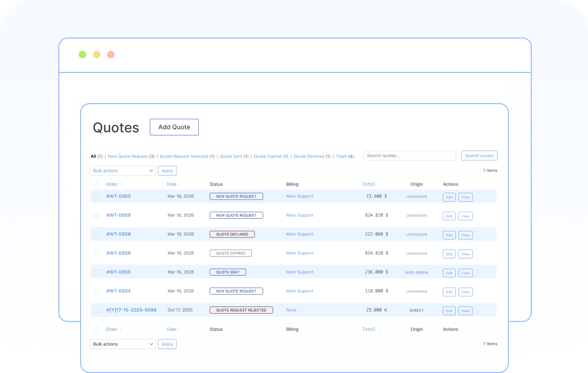
Task: Sort by Date column in footer
Action: (x=174, y=329)
